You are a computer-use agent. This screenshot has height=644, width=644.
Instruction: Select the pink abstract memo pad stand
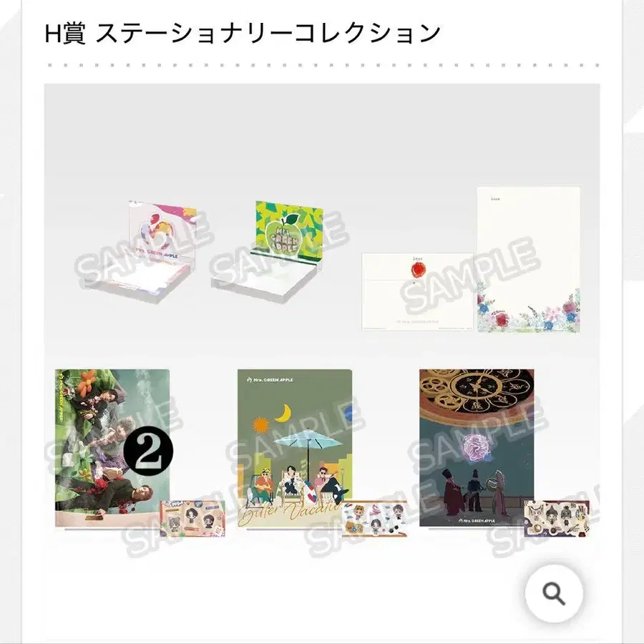pos(140,252)
